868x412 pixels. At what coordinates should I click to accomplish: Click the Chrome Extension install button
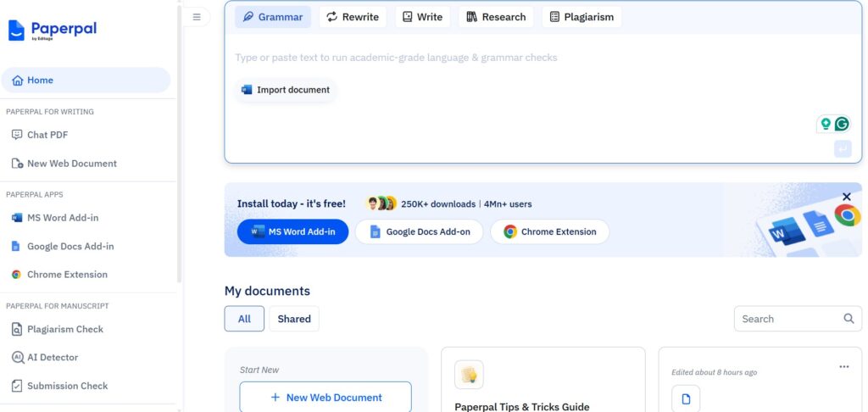coord(549,231)
